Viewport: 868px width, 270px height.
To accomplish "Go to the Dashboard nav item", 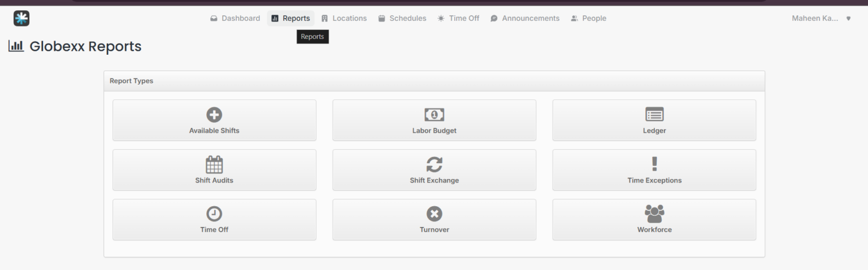I will (235, 18).
